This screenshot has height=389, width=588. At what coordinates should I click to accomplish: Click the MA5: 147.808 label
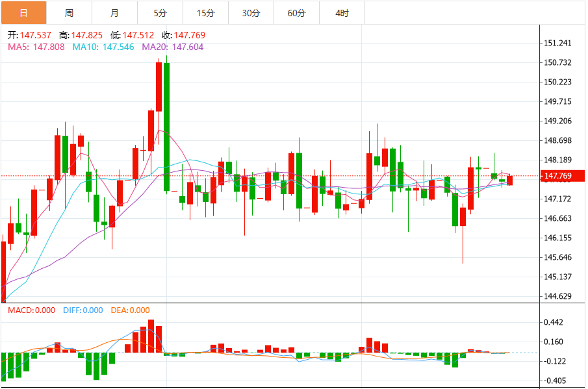pos(36,47)
